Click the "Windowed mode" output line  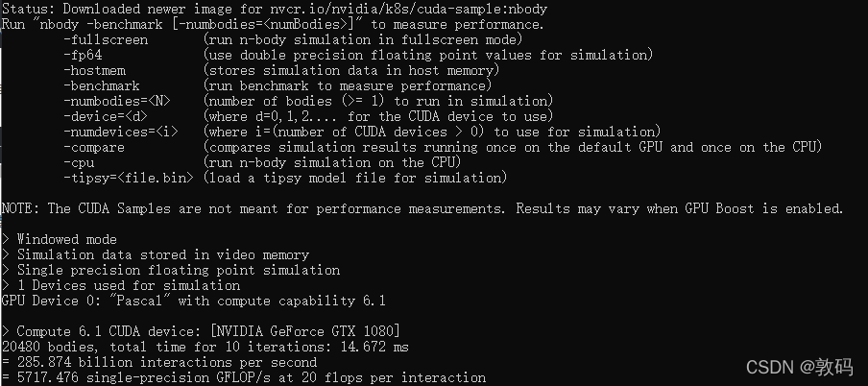pos(66,239)
